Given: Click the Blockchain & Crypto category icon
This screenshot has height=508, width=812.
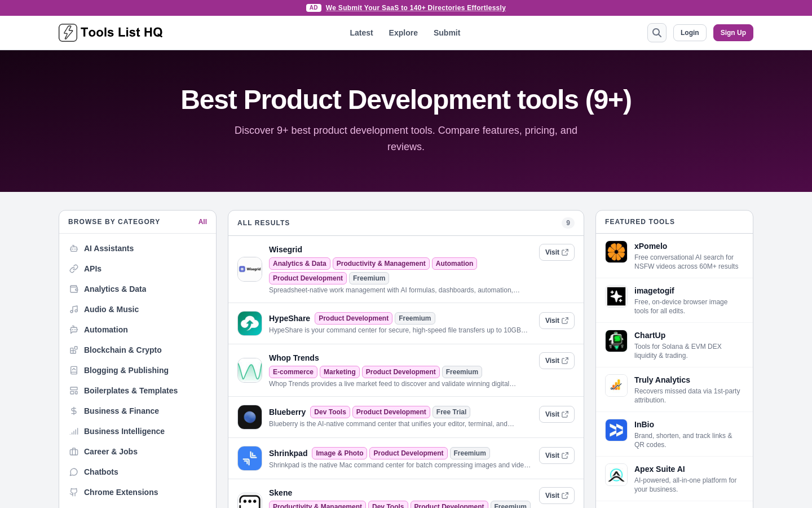Looking at the screenshot, I should click(74, 350).
